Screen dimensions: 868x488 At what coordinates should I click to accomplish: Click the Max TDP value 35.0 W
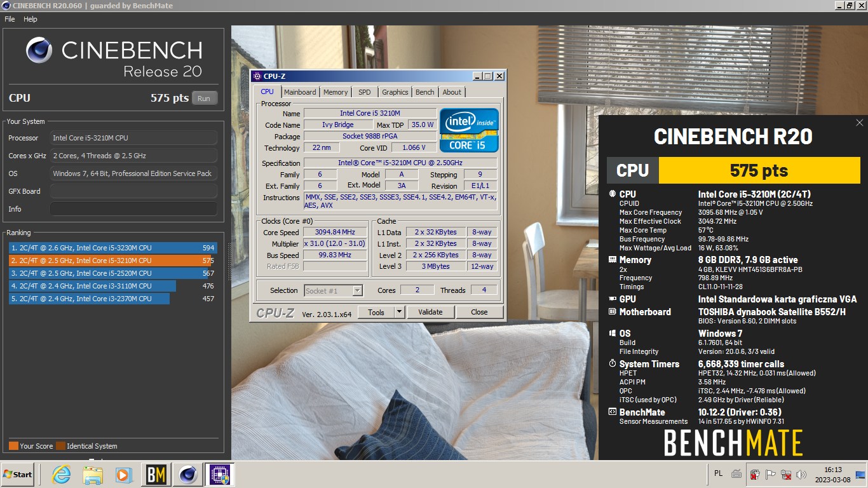pyautogui.click(x=422, y=125)
